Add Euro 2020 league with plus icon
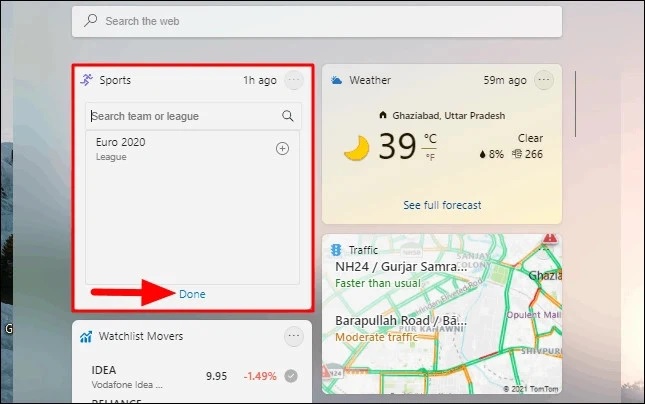Screen dimensions: 645x404 (x=282, y=149)
